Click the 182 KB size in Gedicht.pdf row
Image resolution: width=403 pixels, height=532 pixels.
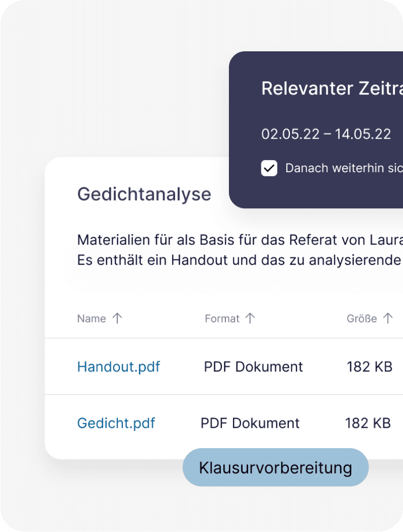(368, 423)
